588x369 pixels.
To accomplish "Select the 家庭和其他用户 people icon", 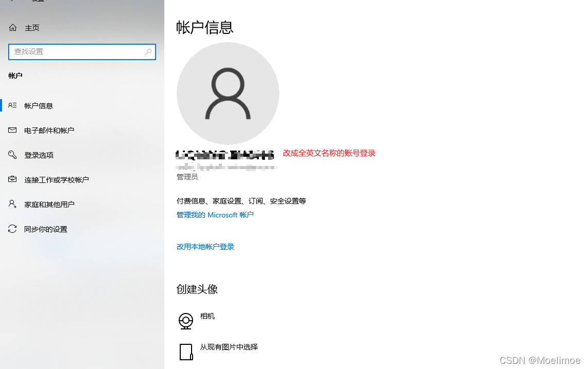I will (12, 204).
